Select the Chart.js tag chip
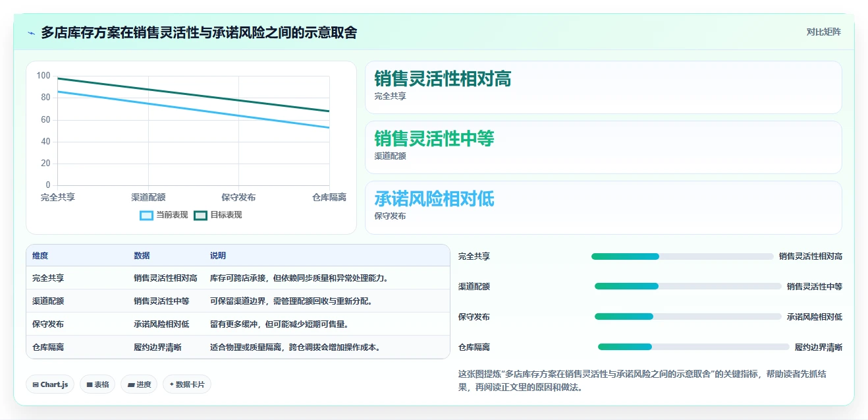The height and width of the screenshot is (420, 868). click(50, 384)
